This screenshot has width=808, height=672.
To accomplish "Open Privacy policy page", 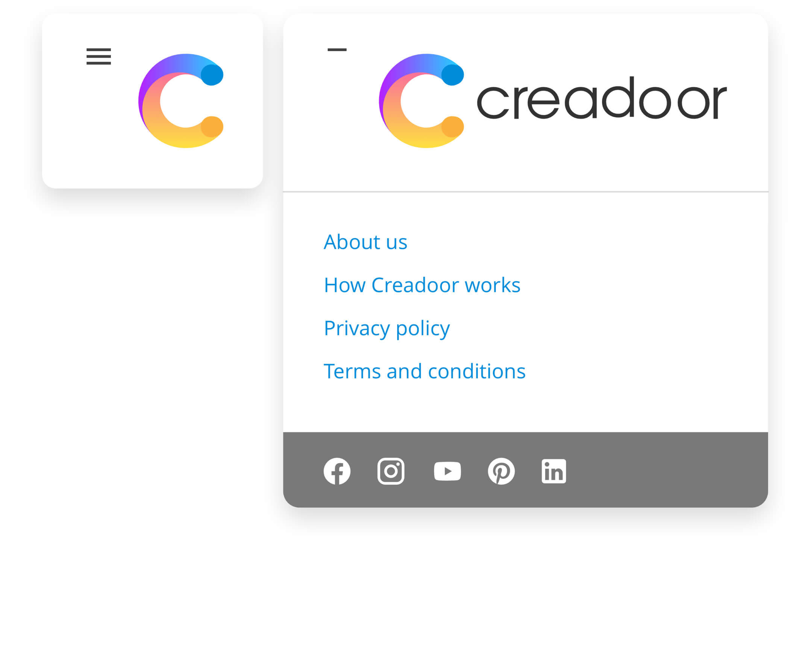I will click(x=387, y=328).
